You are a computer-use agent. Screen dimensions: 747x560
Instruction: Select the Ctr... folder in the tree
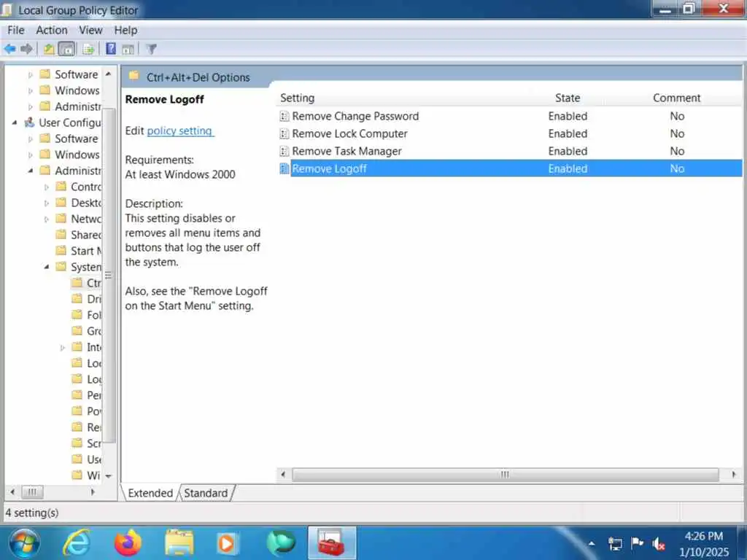tap(86, 283)
